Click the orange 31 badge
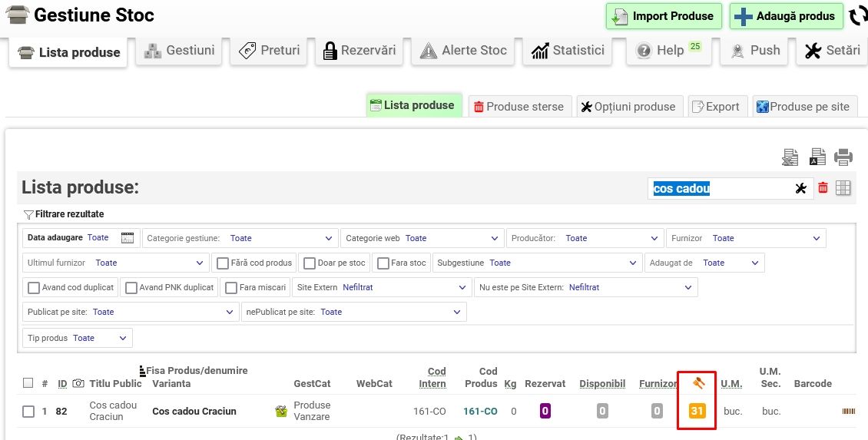Viewport: 868px width, 440px height. [697, 412]
